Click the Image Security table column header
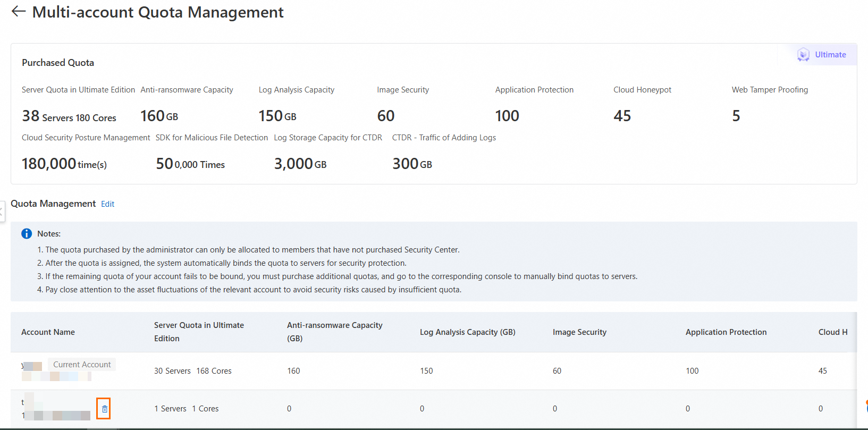 [579, 332]
